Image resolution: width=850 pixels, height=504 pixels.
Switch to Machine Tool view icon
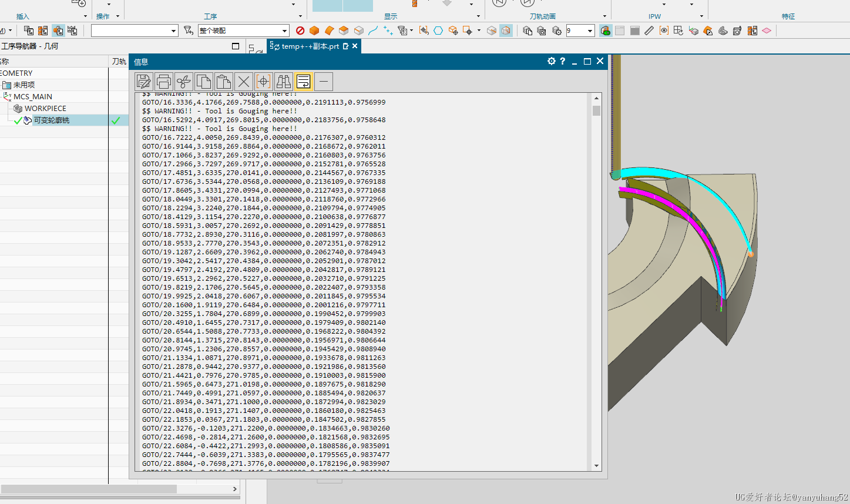(x=43, y=31)
